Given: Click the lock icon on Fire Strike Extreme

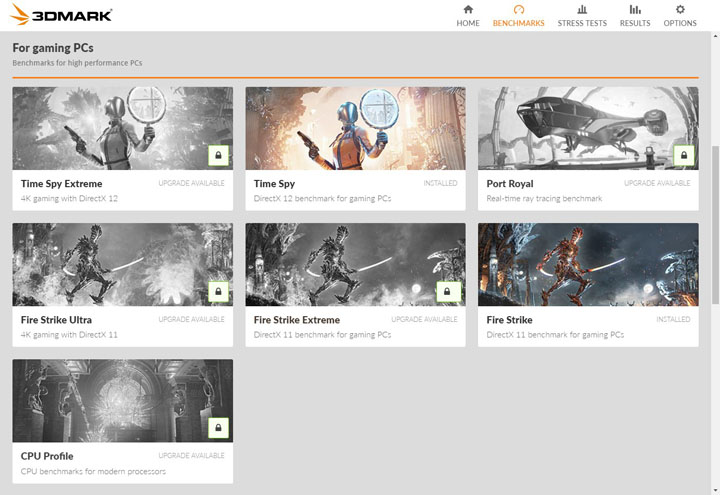Looking at the screenshot, I should point(447,292).
